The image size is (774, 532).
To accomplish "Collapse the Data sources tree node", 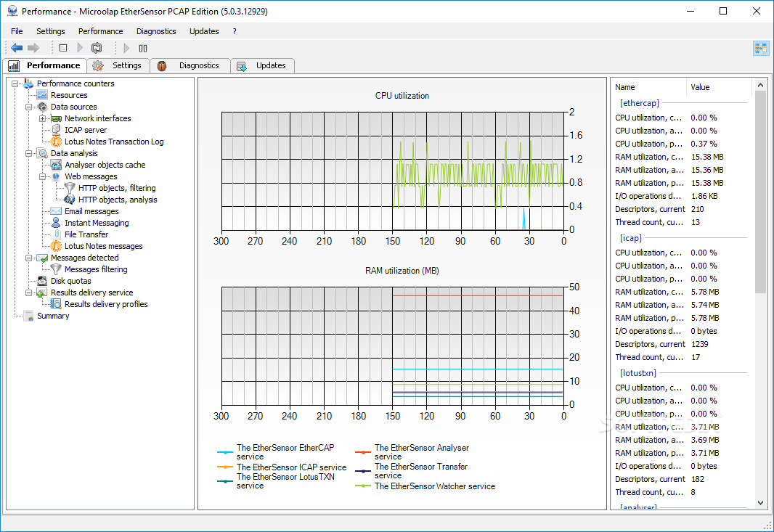I will coord(28,107).
